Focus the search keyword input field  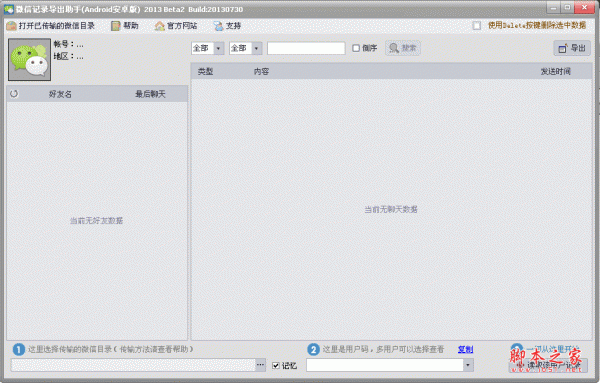click(306, 48)
